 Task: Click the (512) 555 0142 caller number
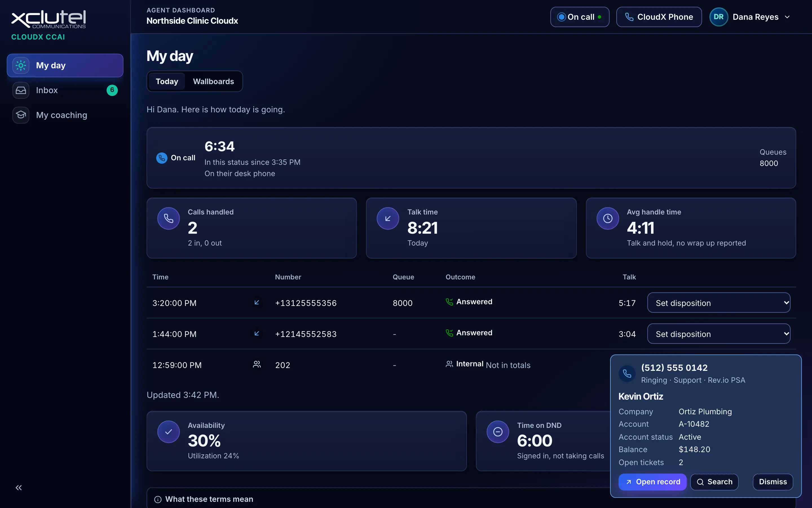(674, 367)
